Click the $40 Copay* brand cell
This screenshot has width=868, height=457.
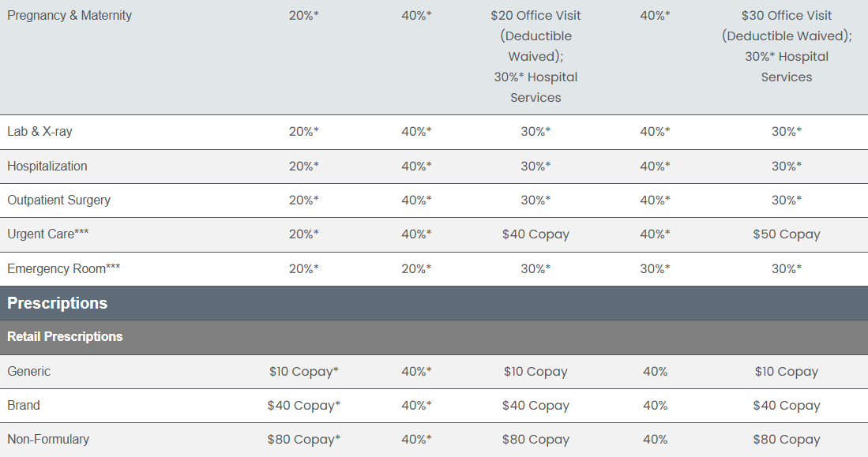[304, 406]
